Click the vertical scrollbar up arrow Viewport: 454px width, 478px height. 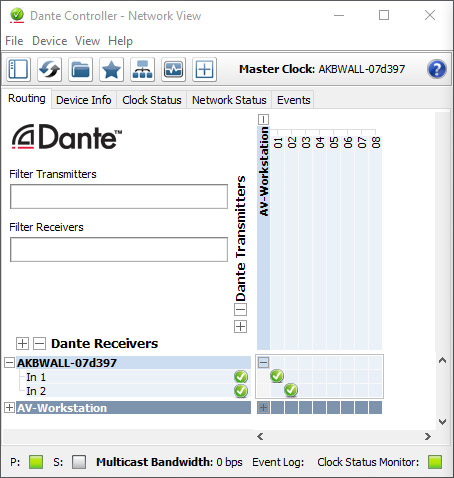[442, 360]
